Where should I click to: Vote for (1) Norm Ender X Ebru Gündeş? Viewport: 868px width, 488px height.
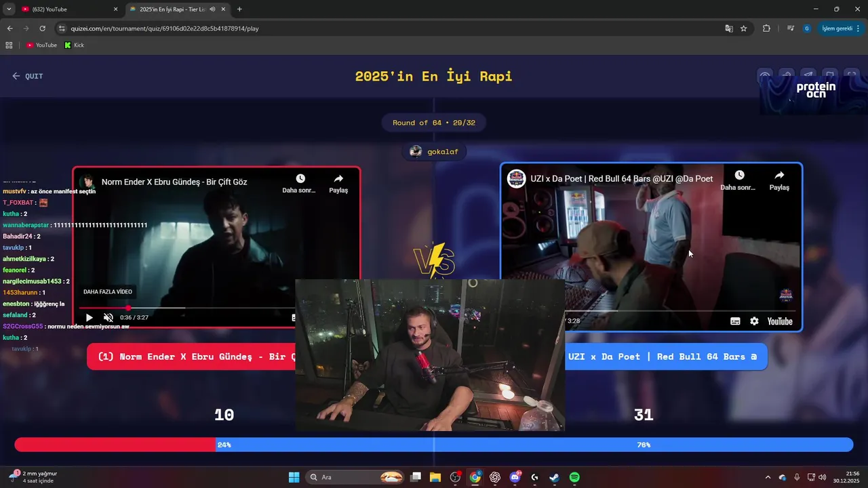tap(191, 357)
